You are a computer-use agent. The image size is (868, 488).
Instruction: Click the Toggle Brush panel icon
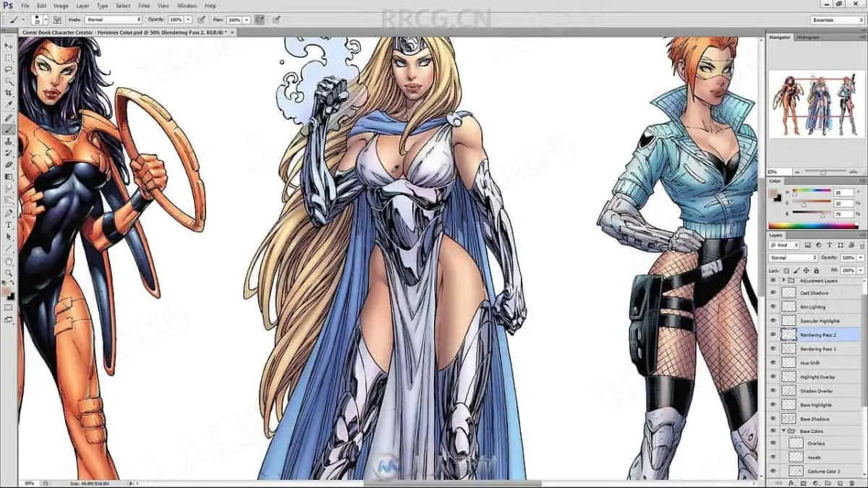point(56,20)
